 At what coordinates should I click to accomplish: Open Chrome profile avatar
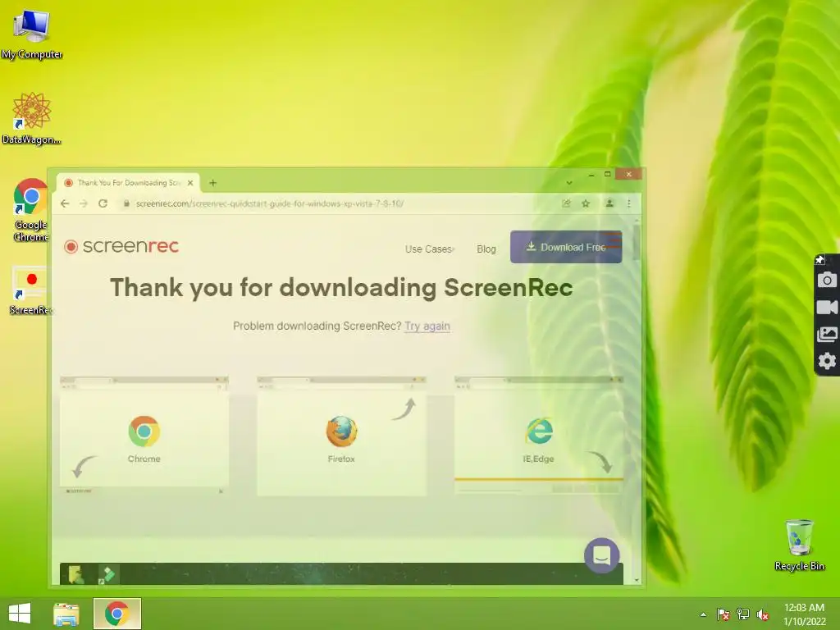point(609,203)
